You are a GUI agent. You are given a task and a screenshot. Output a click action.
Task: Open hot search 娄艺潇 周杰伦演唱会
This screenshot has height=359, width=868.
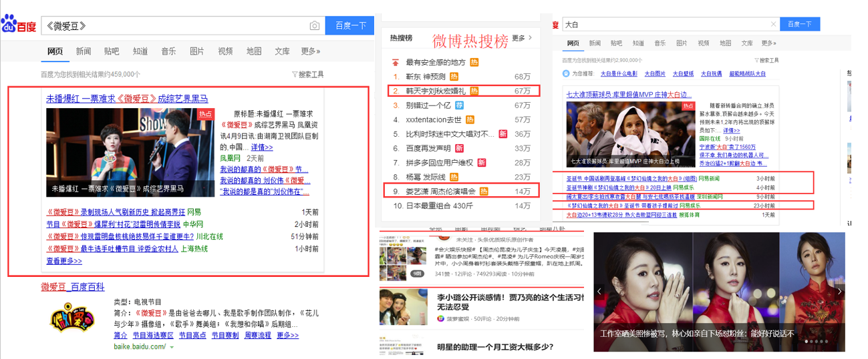tap(441, 192)
